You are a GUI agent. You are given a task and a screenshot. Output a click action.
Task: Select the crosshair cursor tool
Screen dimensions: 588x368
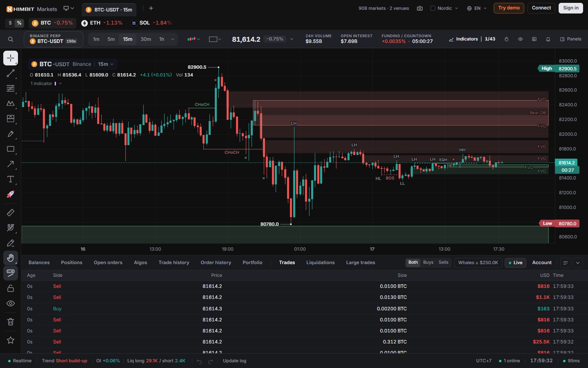11,58
